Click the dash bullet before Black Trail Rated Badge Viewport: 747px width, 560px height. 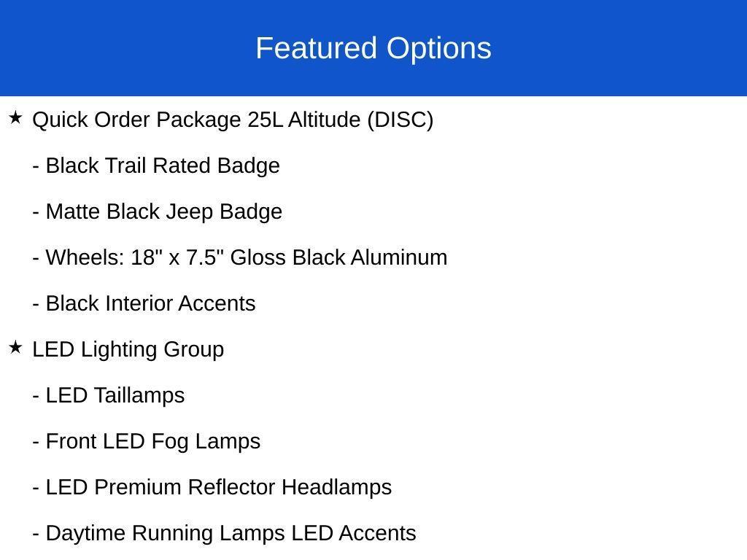pyautogui.click(x=36, y=166)
